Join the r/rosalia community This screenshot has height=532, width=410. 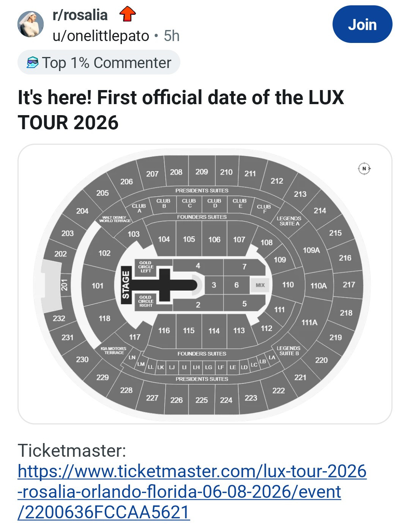click(x=362, y=24)
